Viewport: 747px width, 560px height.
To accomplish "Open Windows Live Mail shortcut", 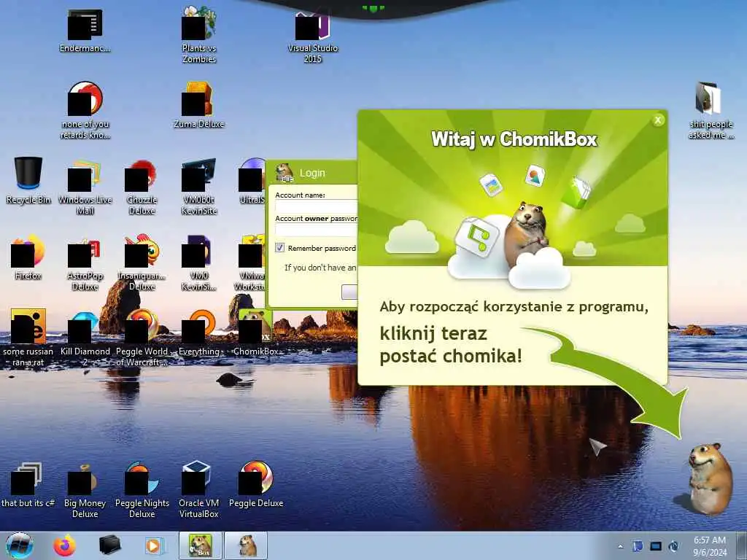I will click(85, 187).
